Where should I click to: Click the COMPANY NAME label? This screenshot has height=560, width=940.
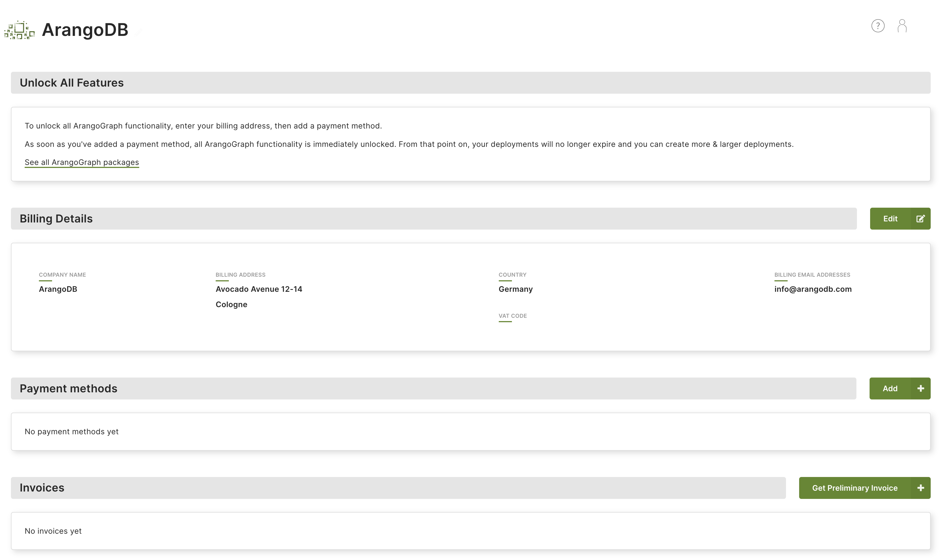click(62, 275)
